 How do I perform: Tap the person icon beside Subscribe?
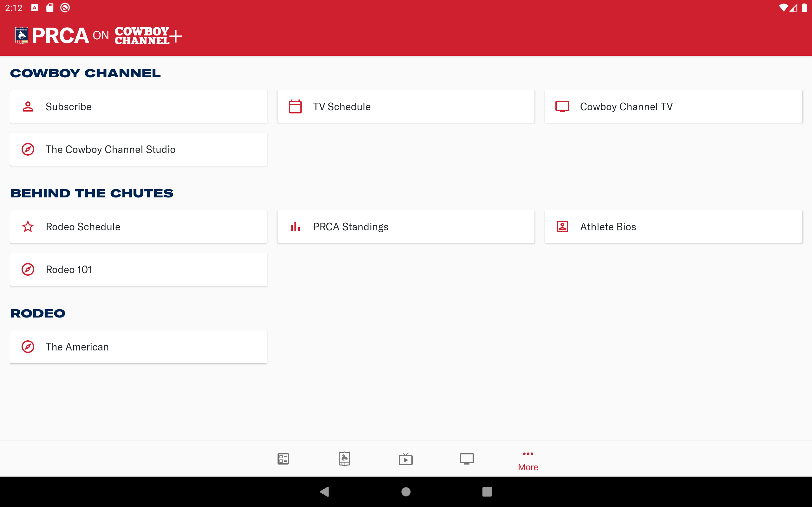point(28,107)
